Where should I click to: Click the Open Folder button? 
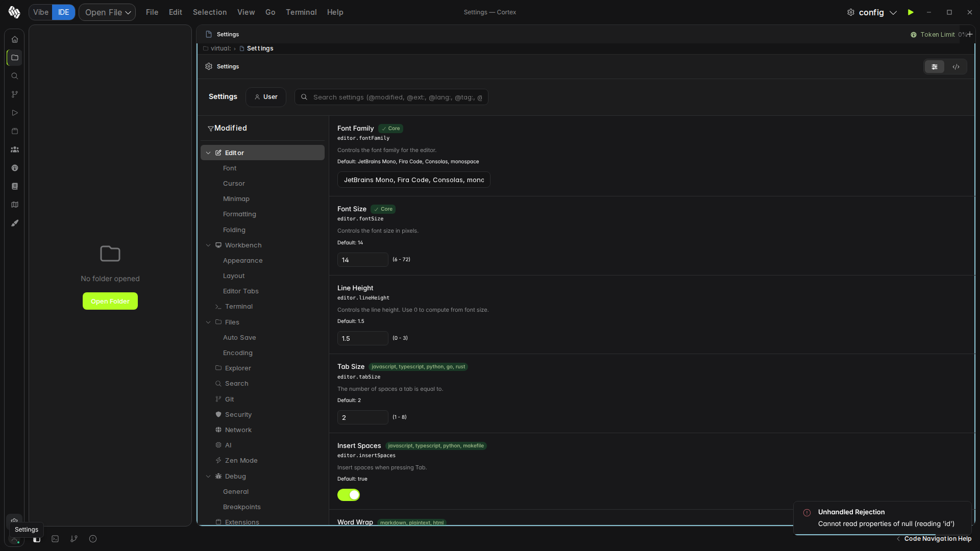[110, 301]
